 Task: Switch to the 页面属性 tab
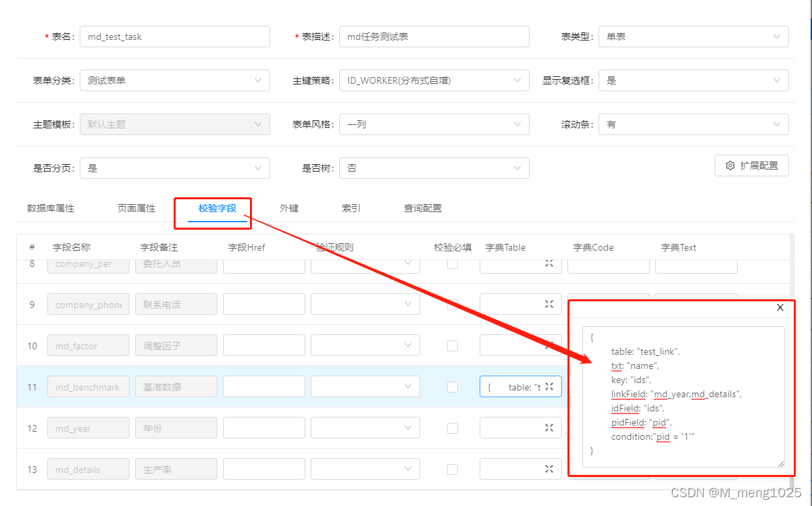click(136, 208)
